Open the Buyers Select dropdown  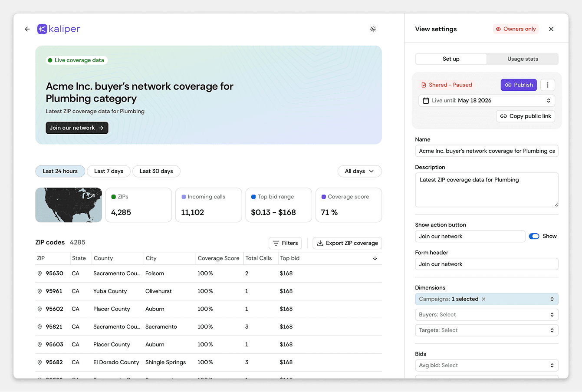click(487, 314)
